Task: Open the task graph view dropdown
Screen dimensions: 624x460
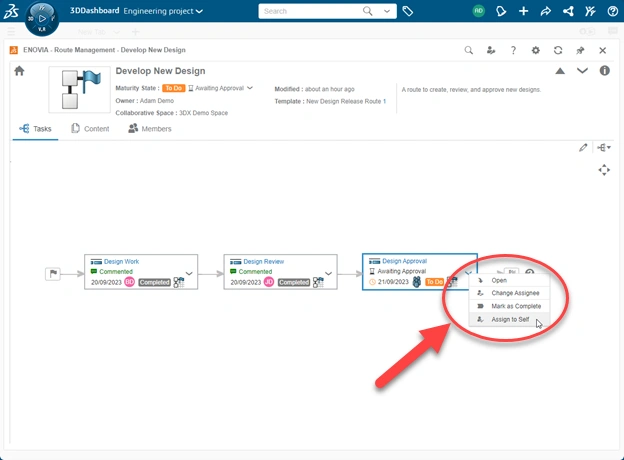Action: pyautogui.click(x=604, y=148)
